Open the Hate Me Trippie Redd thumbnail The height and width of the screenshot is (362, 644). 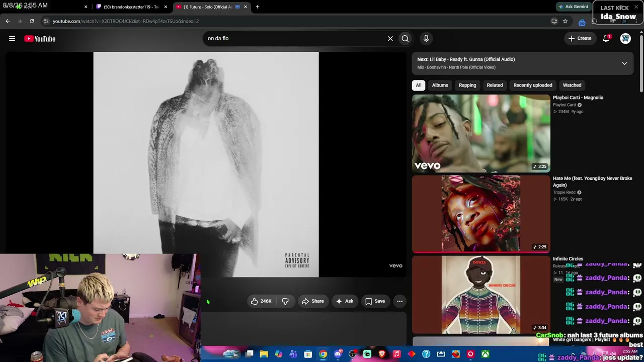(481, 214)
